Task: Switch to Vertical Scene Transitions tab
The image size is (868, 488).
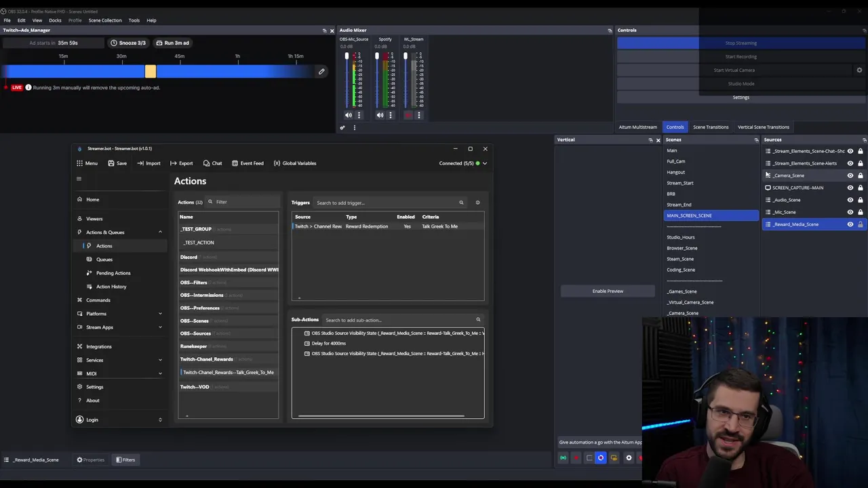Action: (764, 127)
